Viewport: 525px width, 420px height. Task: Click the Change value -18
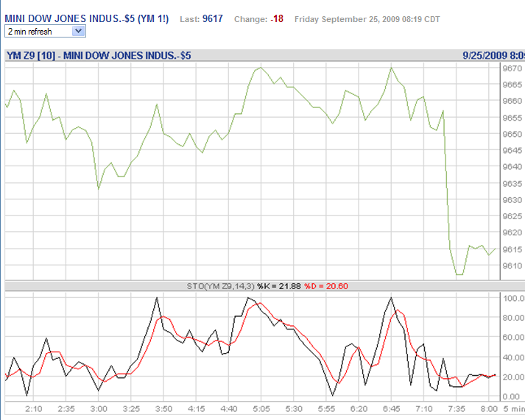(x=277, y=18)
